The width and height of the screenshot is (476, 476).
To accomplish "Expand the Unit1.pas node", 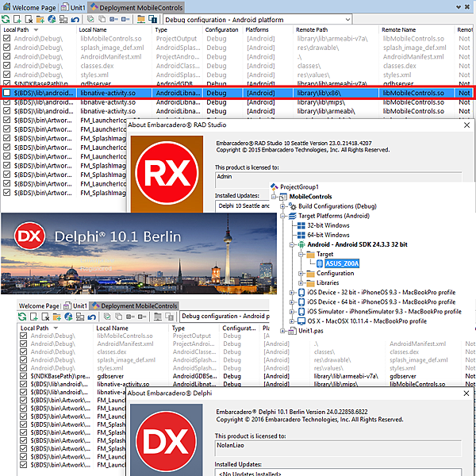I will 282,331.
